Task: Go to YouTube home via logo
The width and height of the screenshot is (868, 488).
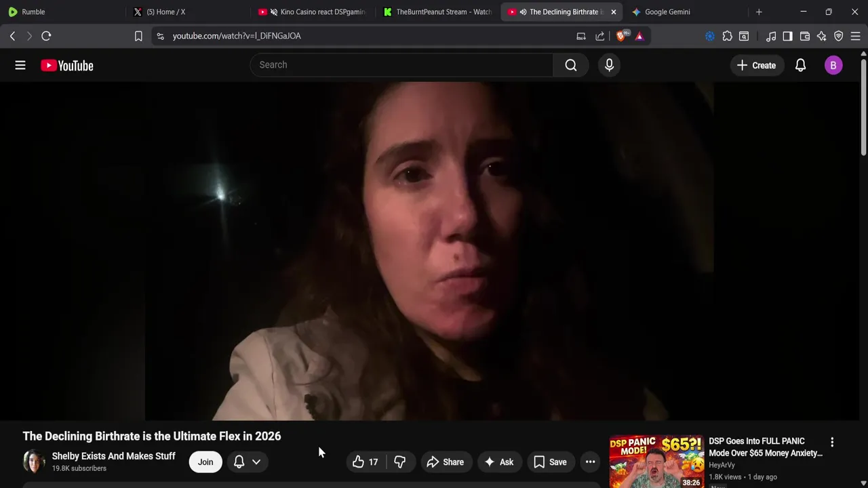Action: [66, 65]
